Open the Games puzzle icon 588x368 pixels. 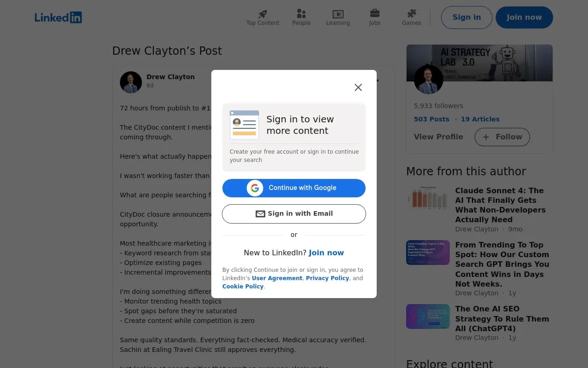pyautogui.click(x=411, y=14)
